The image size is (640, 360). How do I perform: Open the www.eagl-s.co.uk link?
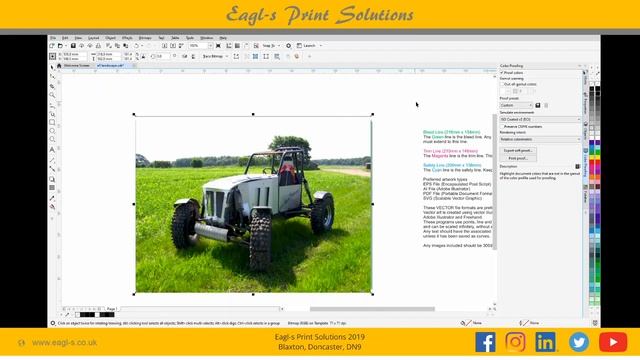[64, 342]
